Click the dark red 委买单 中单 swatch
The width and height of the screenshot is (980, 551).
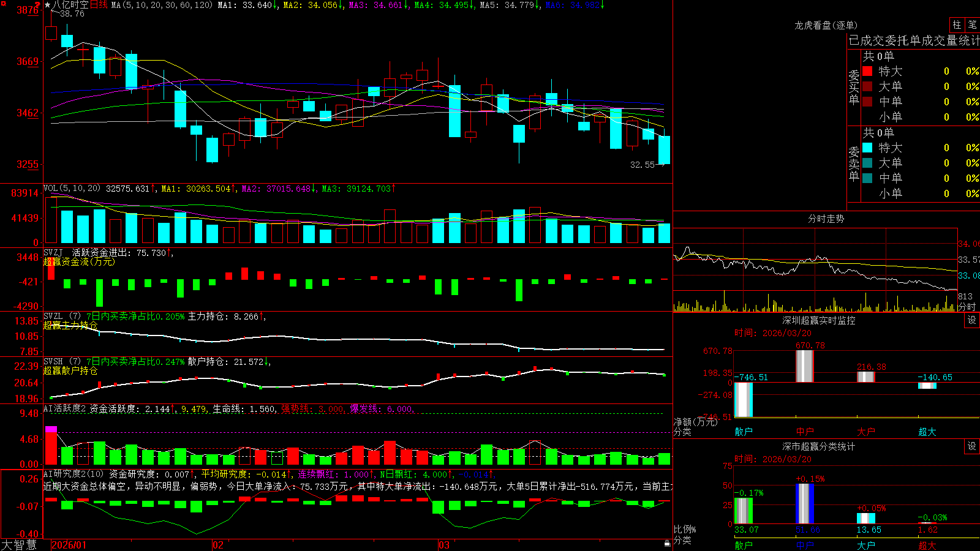867,101
